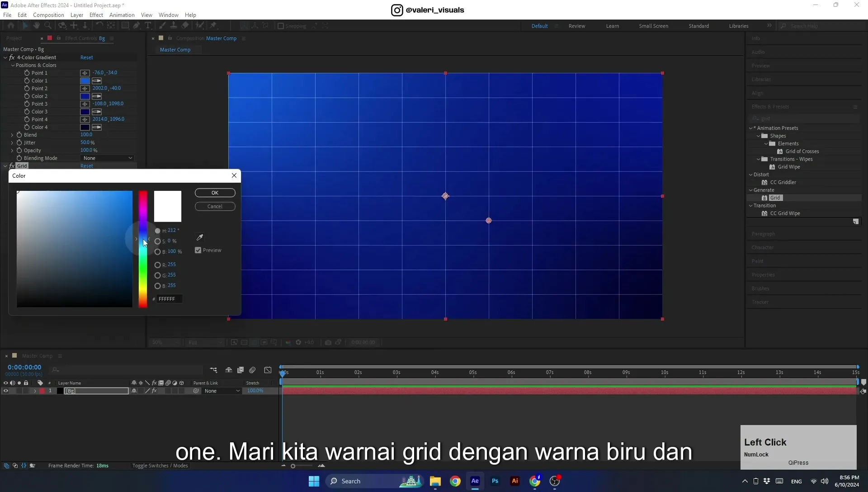Enable the Snapping checkbox
Image resolution: width=868 pixels, height=492 pixels.
click(281, 26)
